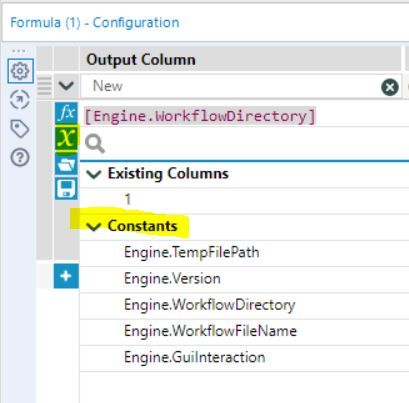This screenshot has height=403, width=409.
Task: Clear the New output column name
Action: 390,87
